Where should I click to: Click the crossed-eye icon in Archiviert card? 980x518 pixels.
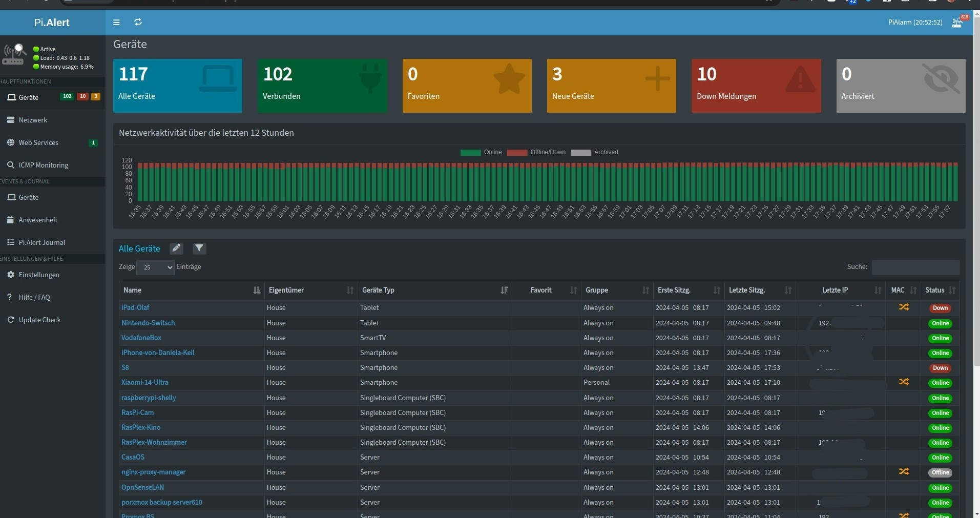[x=942, y=78]
